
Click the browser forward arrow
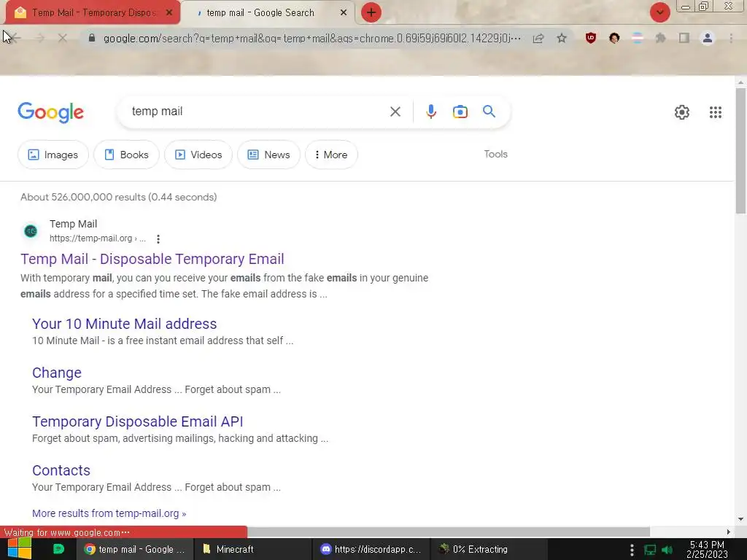(x=40, y=38)
